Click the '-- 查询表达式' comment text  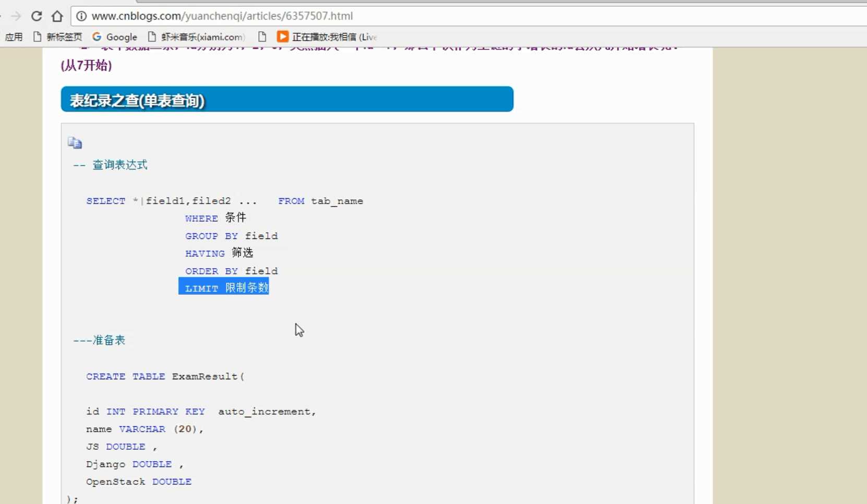[110, 165]
